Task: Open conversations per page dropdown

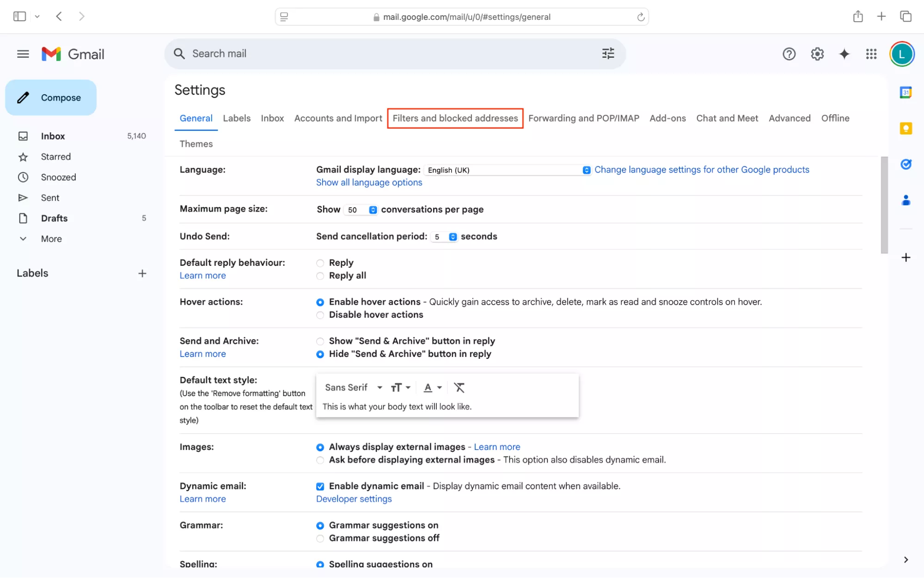Action: [361, 210]
